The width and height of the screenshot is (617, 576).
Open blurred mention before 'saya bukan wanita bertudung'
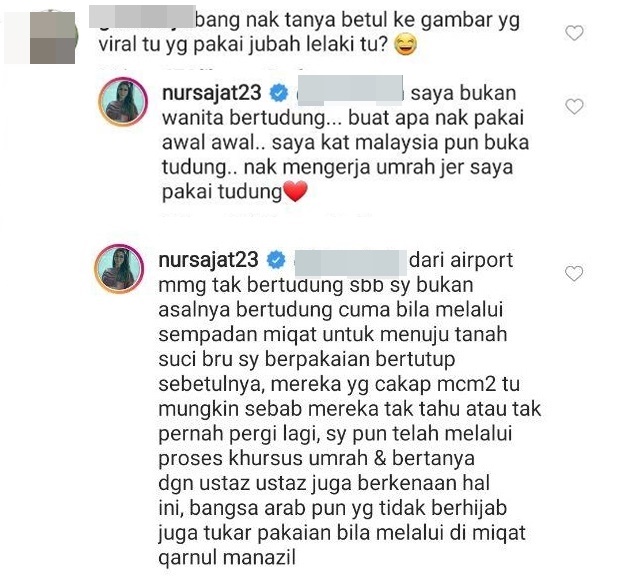point(350,90)
